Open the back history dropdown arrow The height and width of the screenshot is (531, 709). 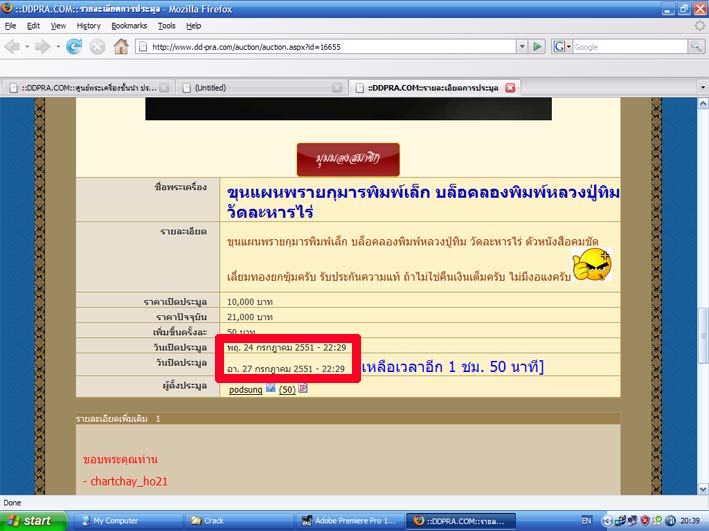[27, 46]
